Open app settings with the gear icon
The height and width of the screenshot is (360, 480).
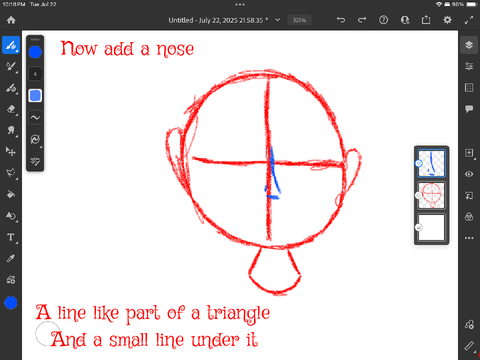447,20
